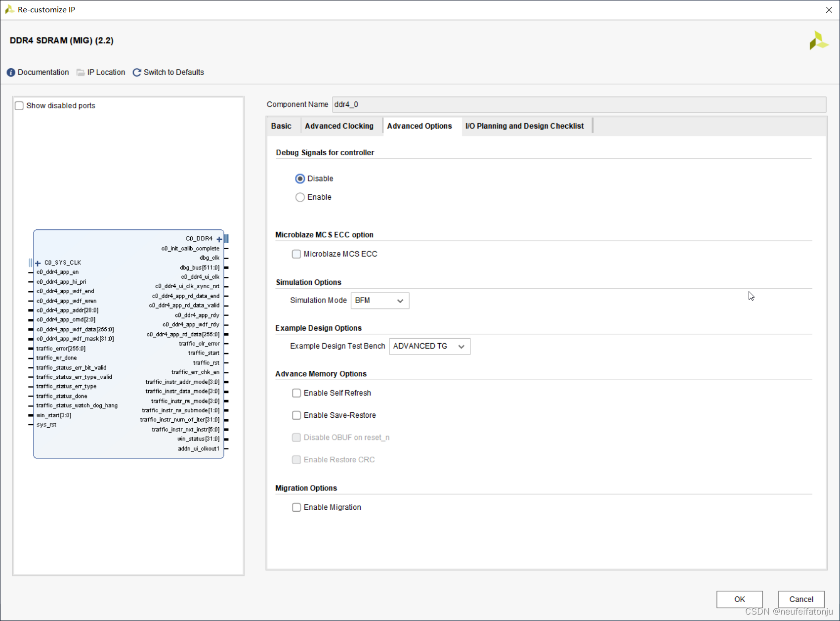Click the OK button

point(740,599)
